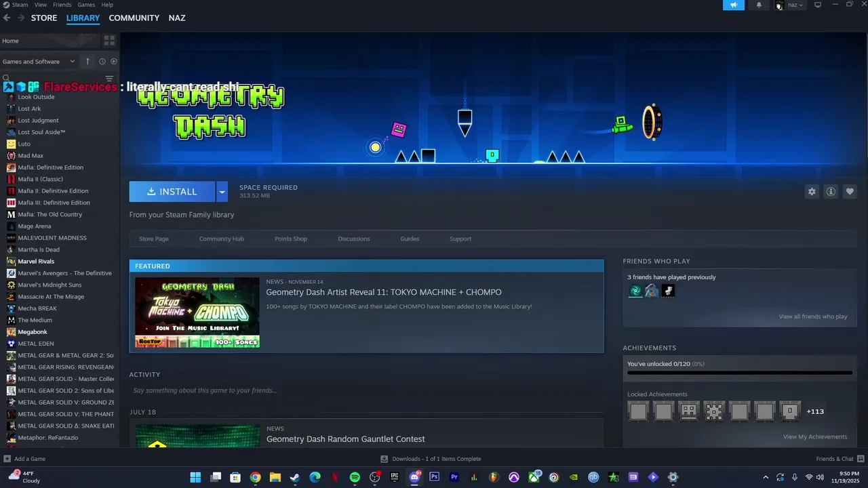This screenshot has width=868, height=488.
Task: Click the achievements progress bar
Action: (x=740, y=372)
